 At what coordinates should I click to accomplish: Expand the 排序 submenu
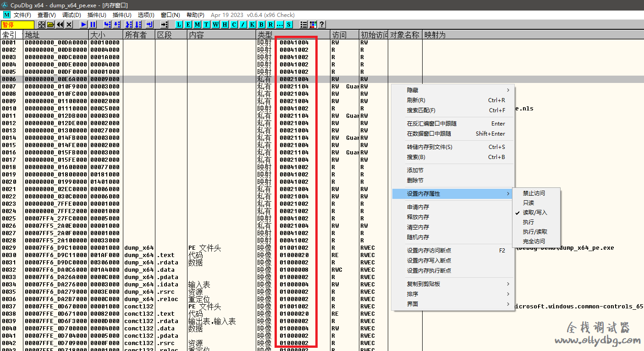pyautogui.click(x=453, y=294)
